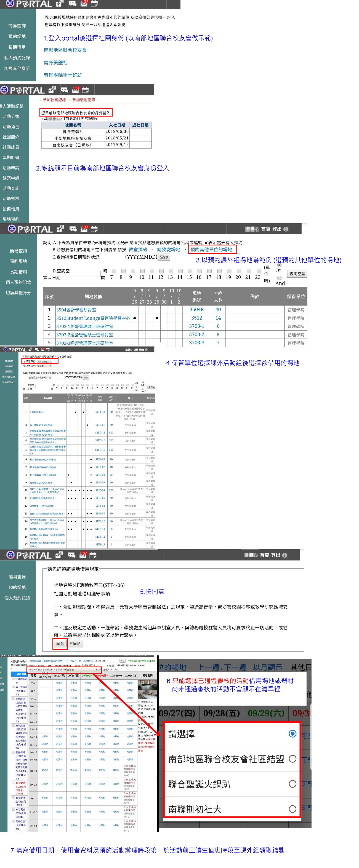Open the 3512Student Lounge暨管院學習中心 venue link
Viewport: 359px width, 868px height.
[x=93, y=318]
